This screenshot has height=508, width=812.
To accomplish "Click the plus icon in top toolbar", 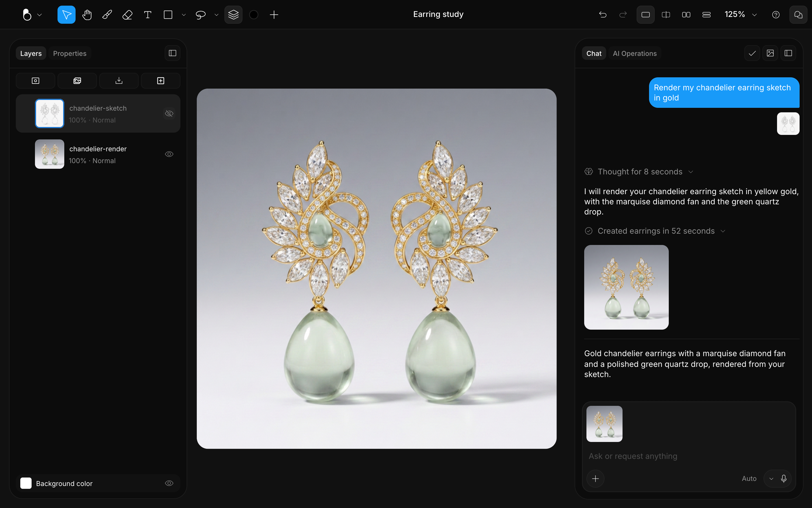I will tap(274, 15).
